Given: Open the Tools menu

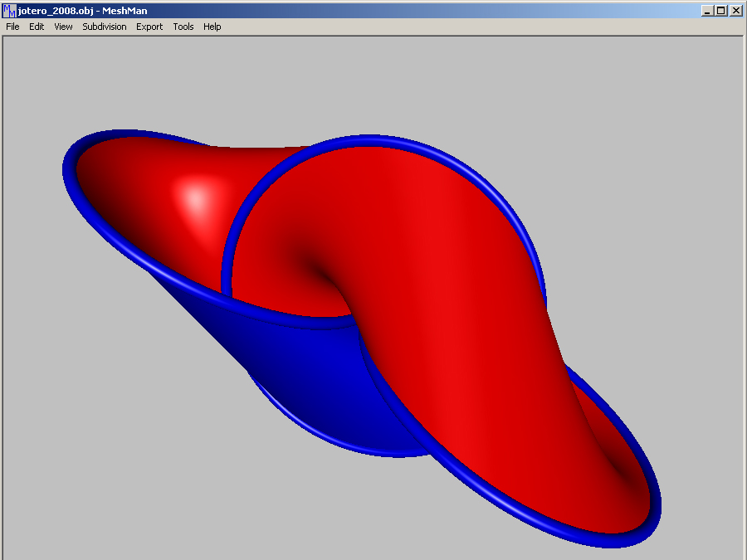Looking at the screenshot, I should click(x=183, y=27).
